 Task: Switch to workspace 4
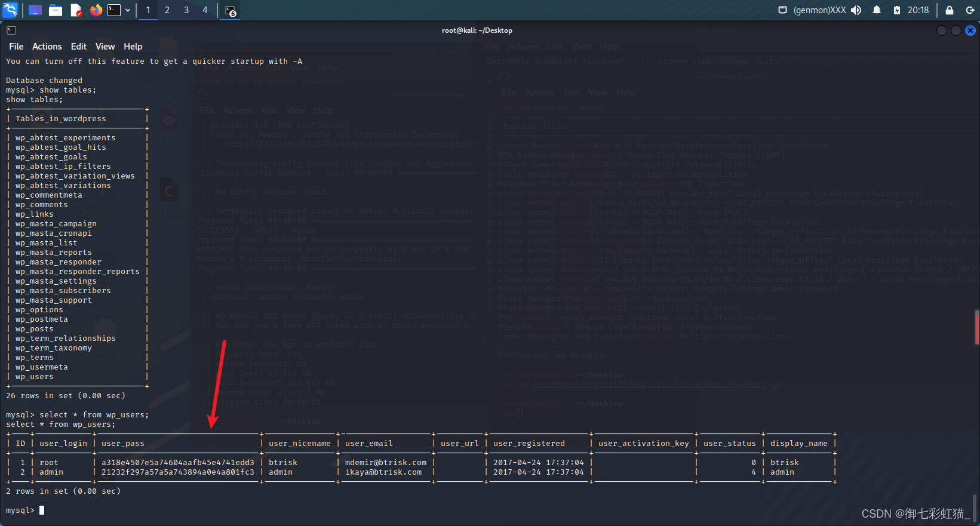click(205, 10)
